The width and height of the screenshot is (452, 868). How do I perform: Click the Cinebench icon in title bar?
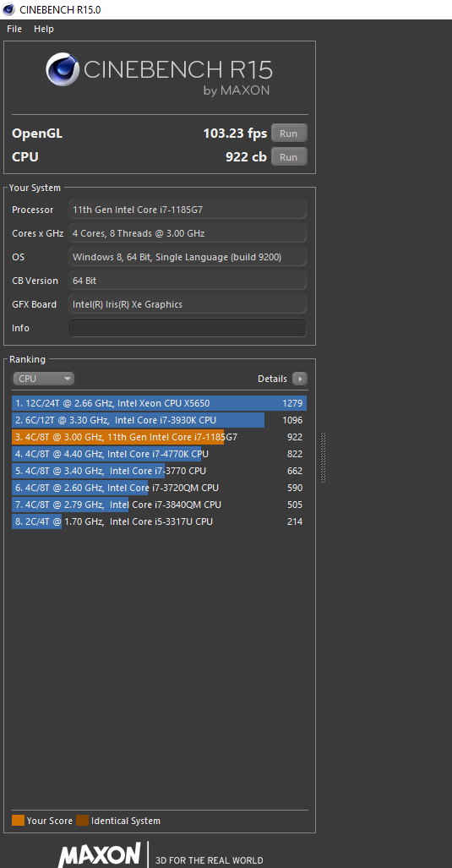coord(8,9)
